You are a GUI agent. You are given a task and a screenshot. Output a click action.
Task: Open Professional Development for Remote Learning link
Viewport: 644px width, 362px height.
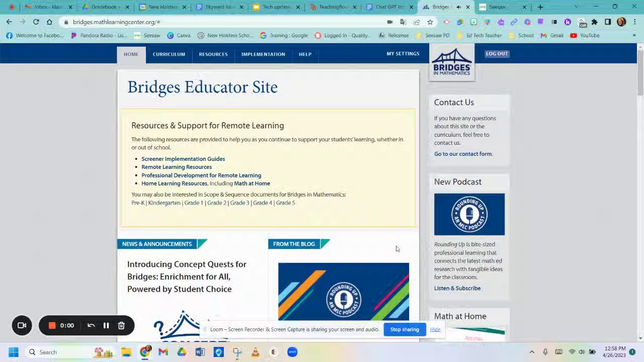(x=201, y=175)
